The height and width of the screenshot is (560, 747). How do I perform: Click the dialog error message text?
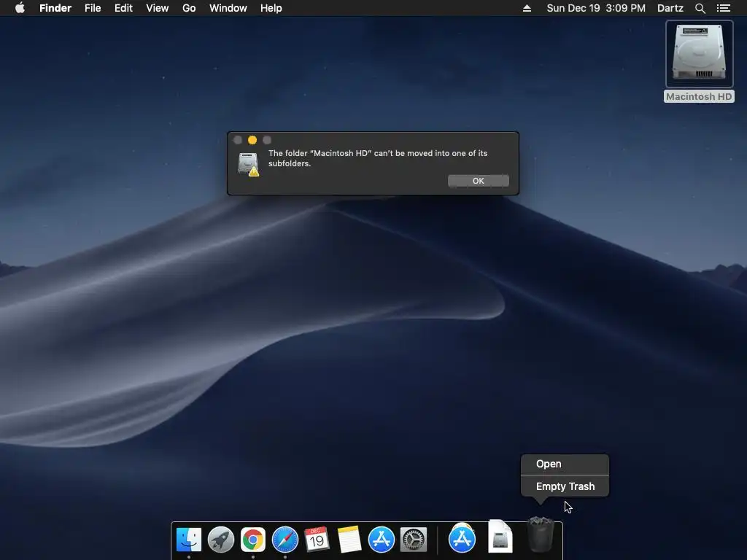(x=378, y=158)
